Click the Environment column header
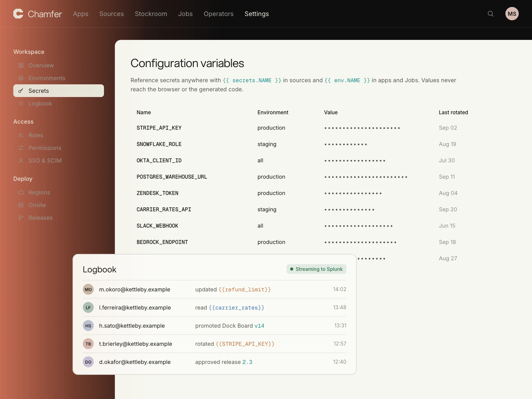532x399 pixels. (x=273, y=112)
